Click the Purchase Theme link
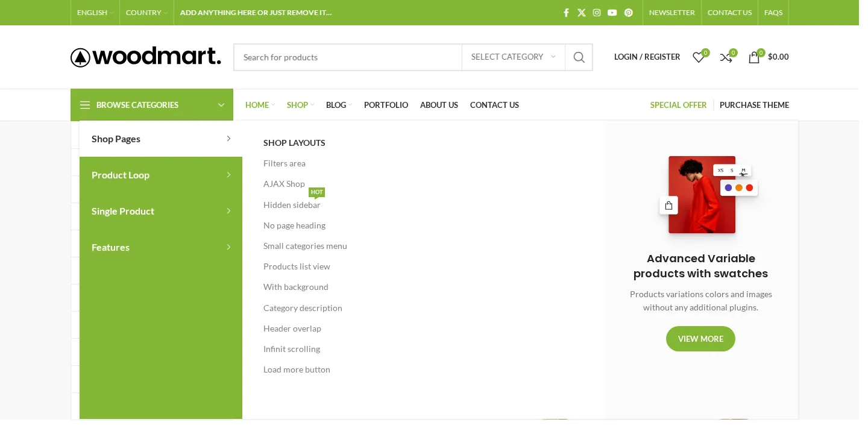This screenshot has height=434, width=868. 754,105
